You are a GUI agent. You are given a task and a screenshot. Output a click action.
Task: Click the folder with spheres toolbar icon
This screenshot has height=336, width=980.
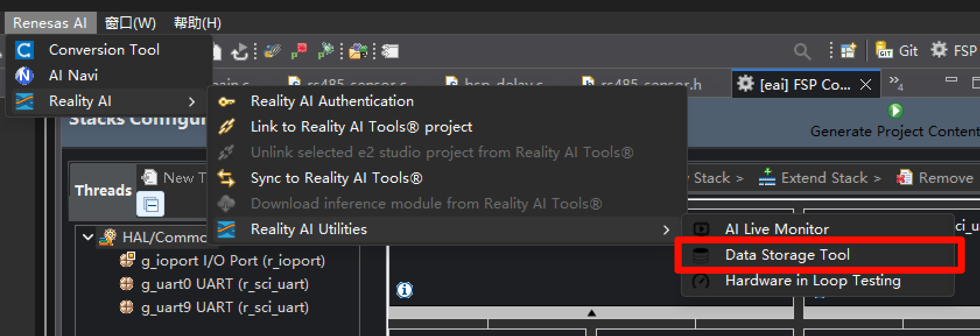pyautogui.click(x=358, y=51)
